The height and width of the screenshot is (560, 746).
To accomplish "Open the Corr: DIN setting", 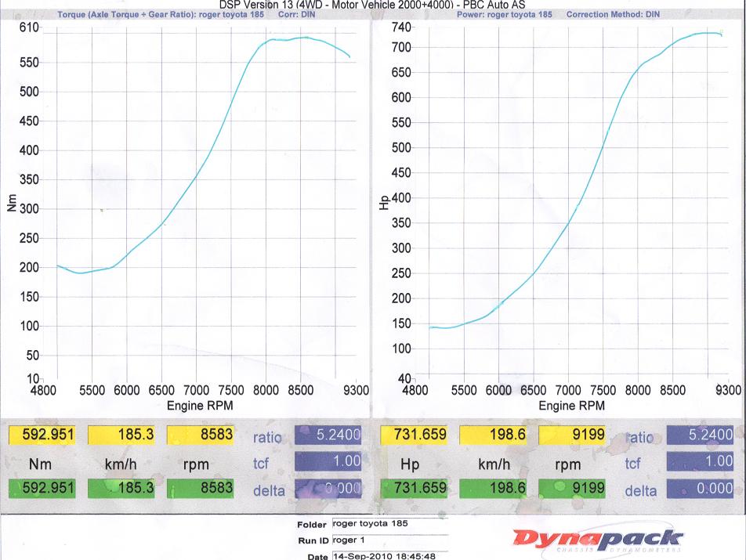I will tap(300, 14).
